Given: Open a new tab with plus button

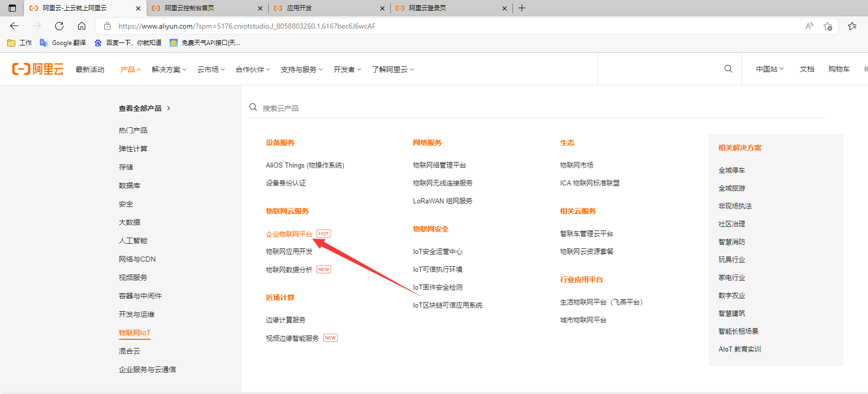Looking at the screenshot, I should [x=522, y=8].
